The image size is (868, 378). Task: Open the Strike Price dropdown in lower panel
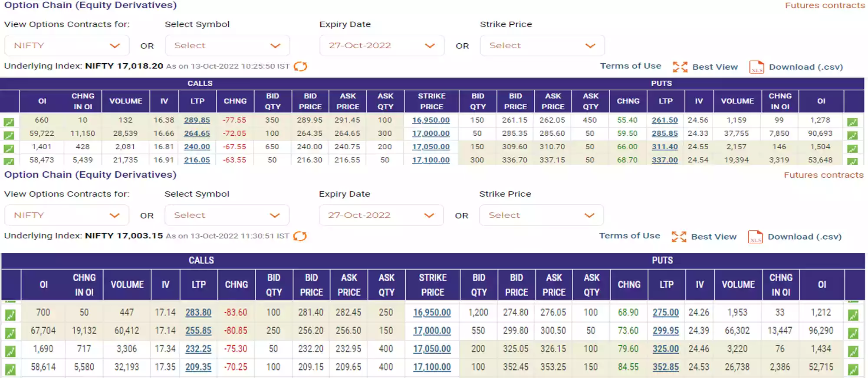[541, 215]
